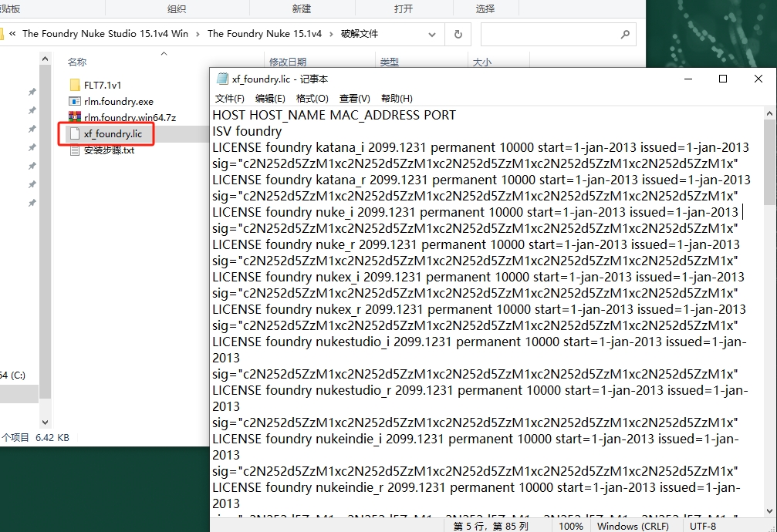777x532 pixels.
Task: Click the LICENSE foundry katana_i line
Action: (481, 147)
